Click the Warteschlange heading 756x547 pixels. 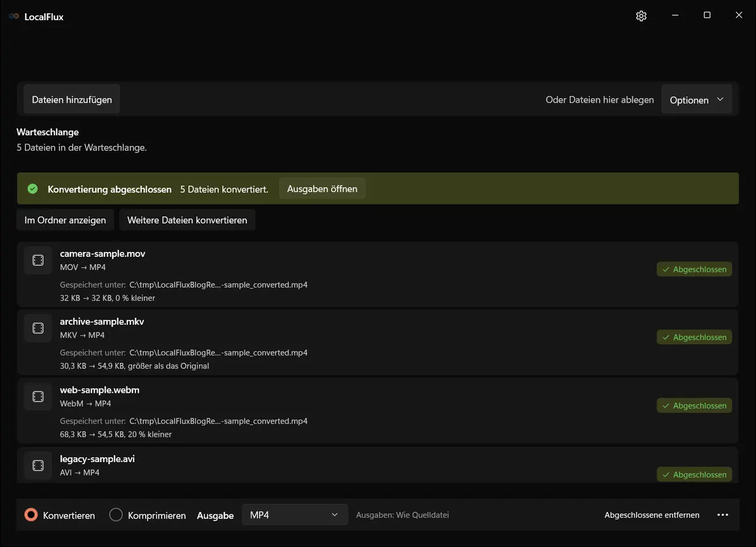click(48, 132)
